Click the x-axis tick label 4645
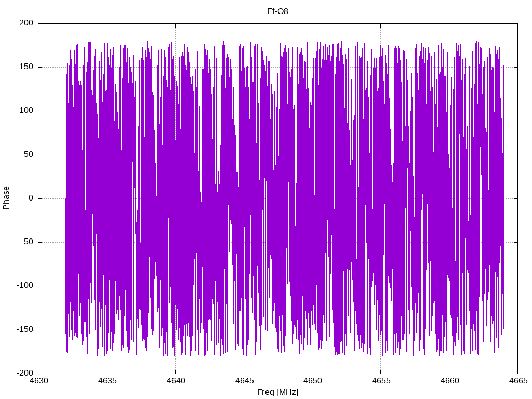532x399 pixels. [x=244, y=381]
